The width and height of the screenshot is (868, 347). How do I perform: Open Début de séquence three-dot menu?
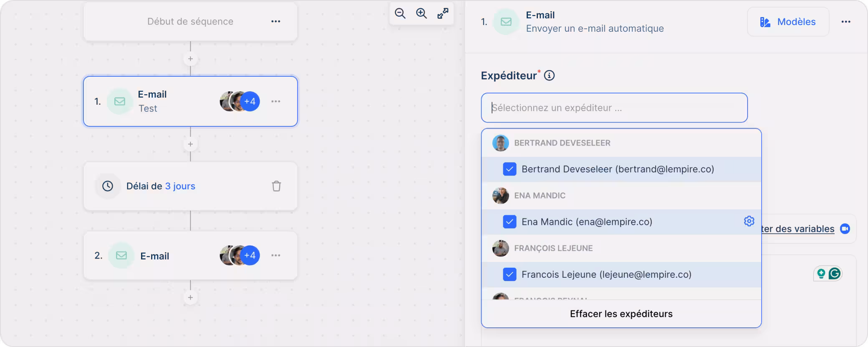pos(276,21)
